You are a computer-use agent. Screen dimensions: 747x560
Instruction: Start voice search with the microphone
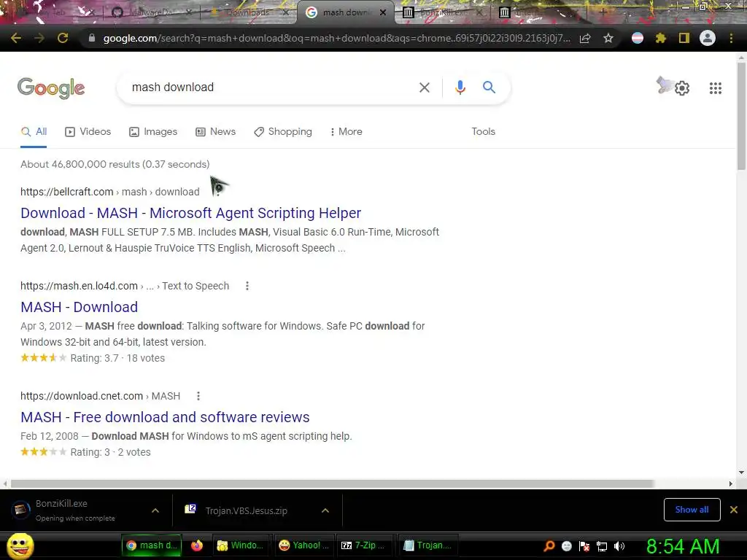click(460, 87)
